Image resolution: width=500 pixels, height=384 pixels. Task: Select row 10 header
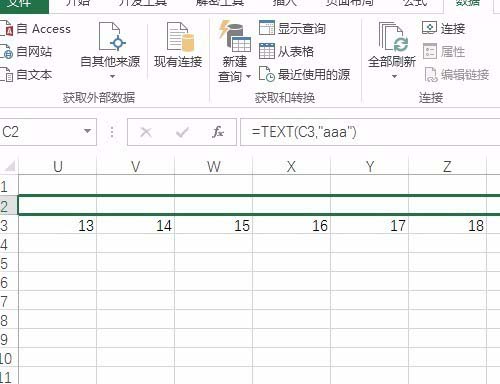click(x=9, y=358)
